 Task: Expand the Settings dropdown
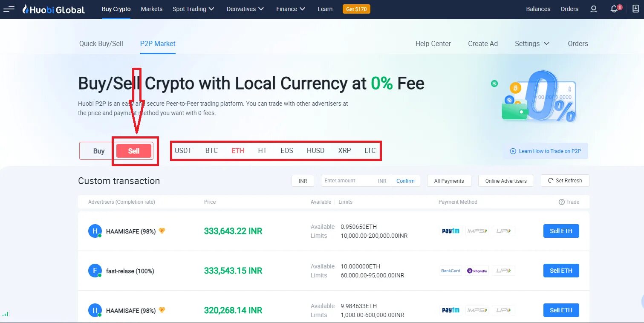tap(532, 43)
